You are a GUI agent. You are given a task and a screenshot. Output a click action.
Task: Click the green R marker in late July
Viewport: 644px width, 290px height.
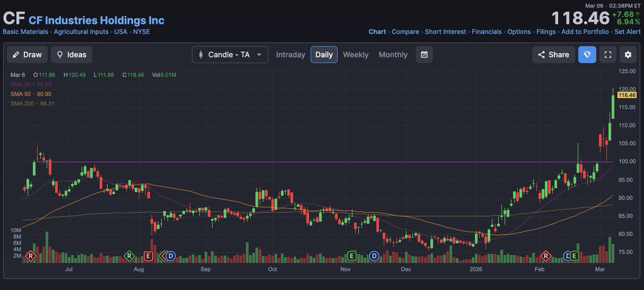[x=129, y=256]
